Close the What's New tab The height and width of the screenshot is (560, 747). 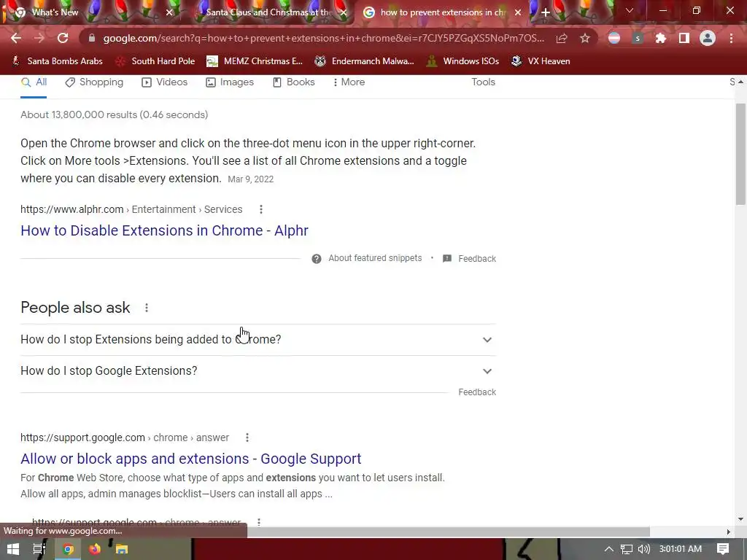[x=169, y=12]
